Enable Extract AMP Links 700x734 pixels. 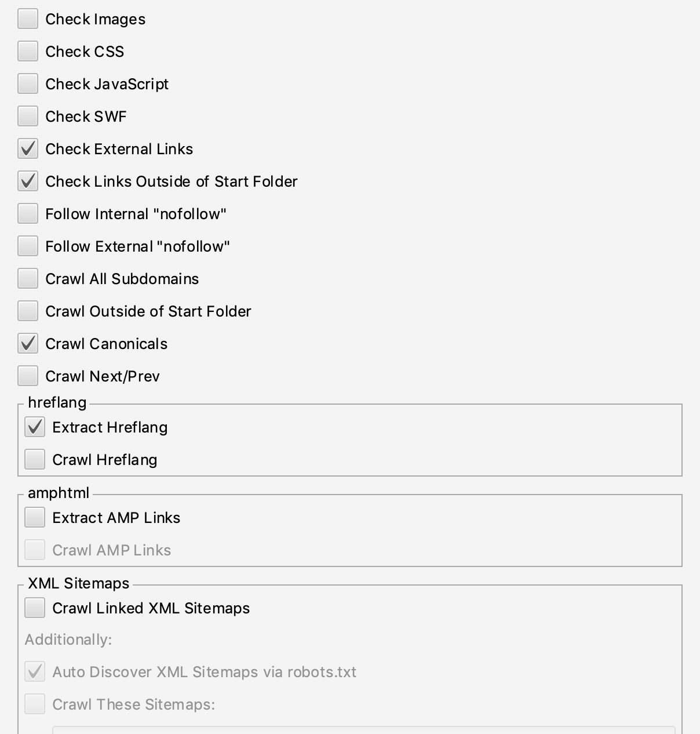coord(35,518)
